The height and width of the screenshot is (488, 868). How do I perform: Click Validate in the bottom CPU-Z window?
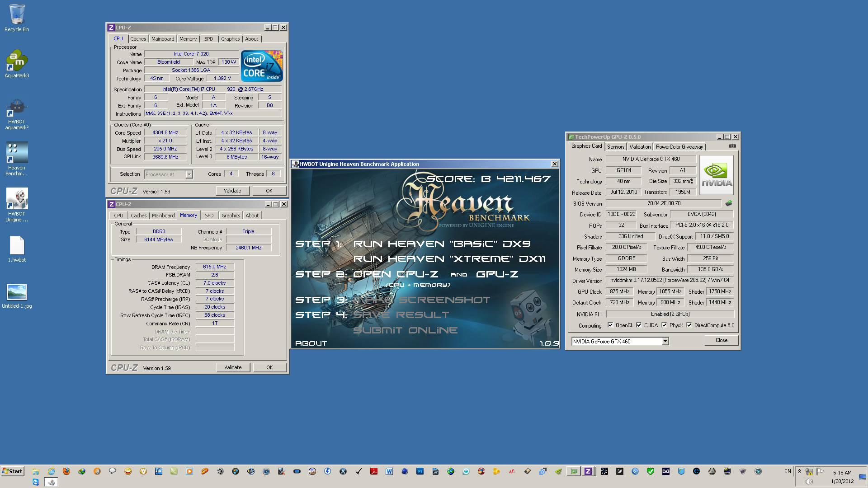coord(233,367)
